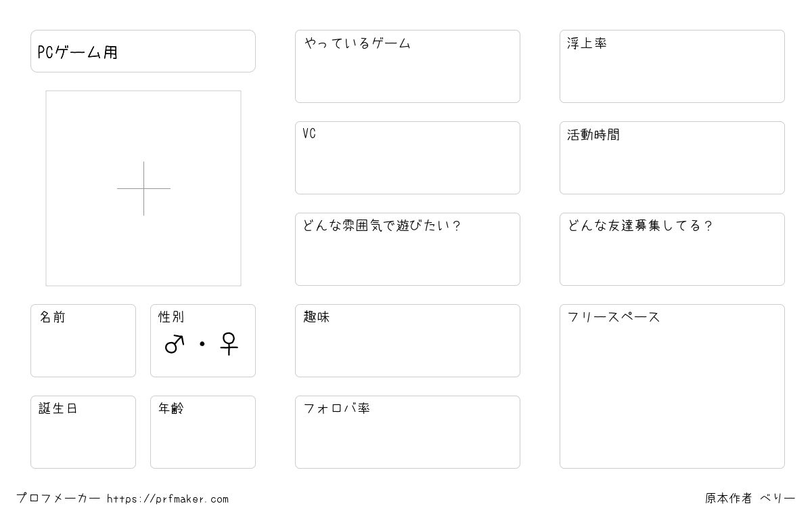Click the 年齢 age field

[203, 432]
